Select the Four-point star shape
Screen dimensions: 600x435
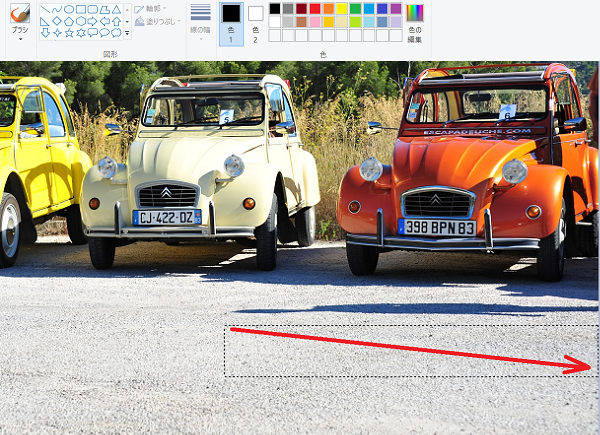point(57,33)
